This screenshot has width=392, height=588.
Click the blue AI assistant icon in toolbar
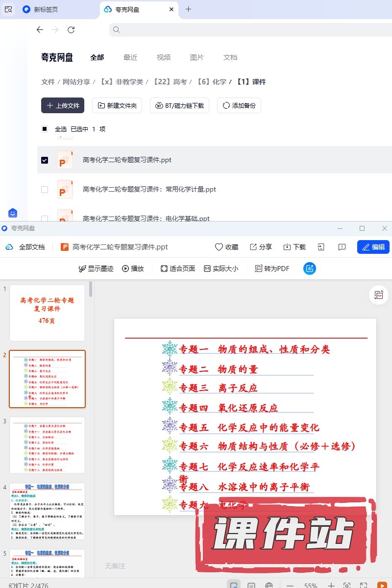[310, 269]
